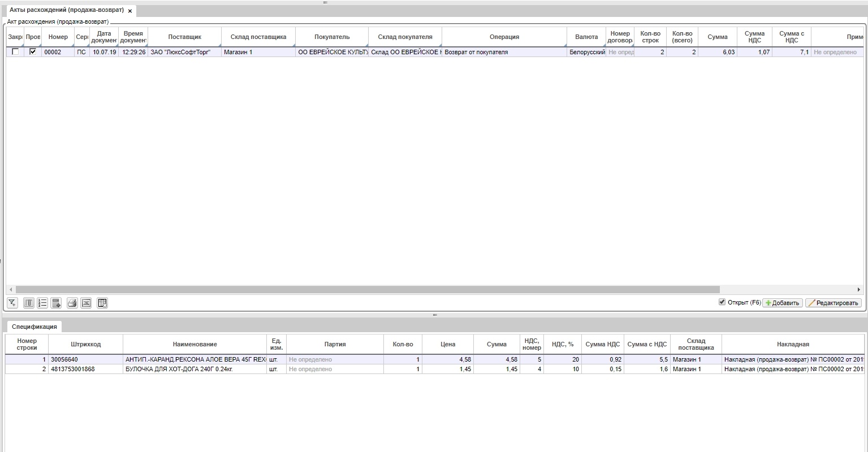
Task: Click the add filter funnel icon
Action: (12, 303)
